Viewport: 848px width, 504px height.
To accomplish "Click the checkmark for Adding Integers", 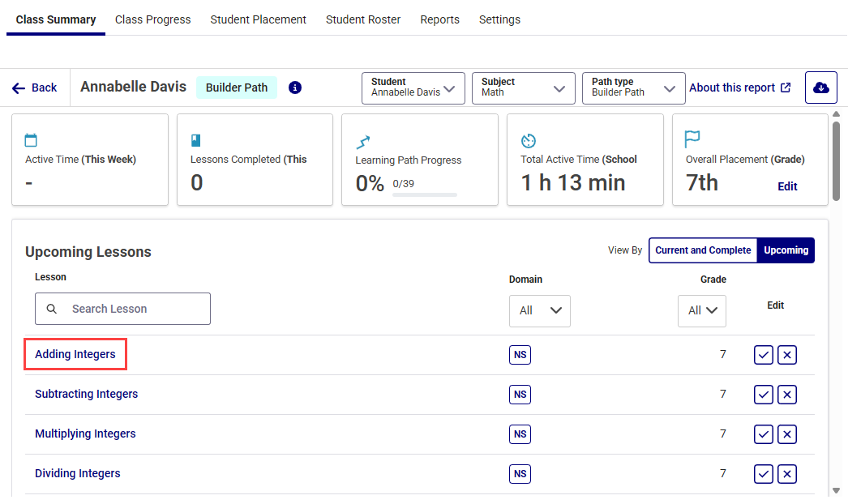I will 763,355.
